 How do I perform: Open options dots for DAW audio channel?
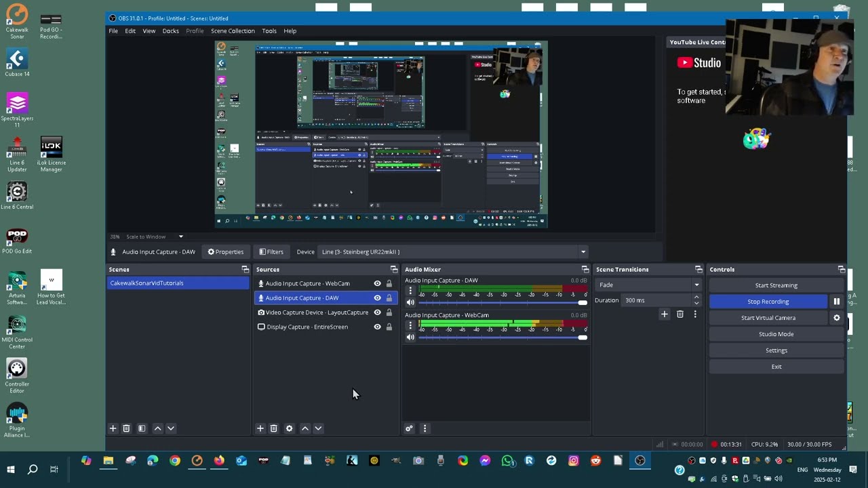click(410, 291)
